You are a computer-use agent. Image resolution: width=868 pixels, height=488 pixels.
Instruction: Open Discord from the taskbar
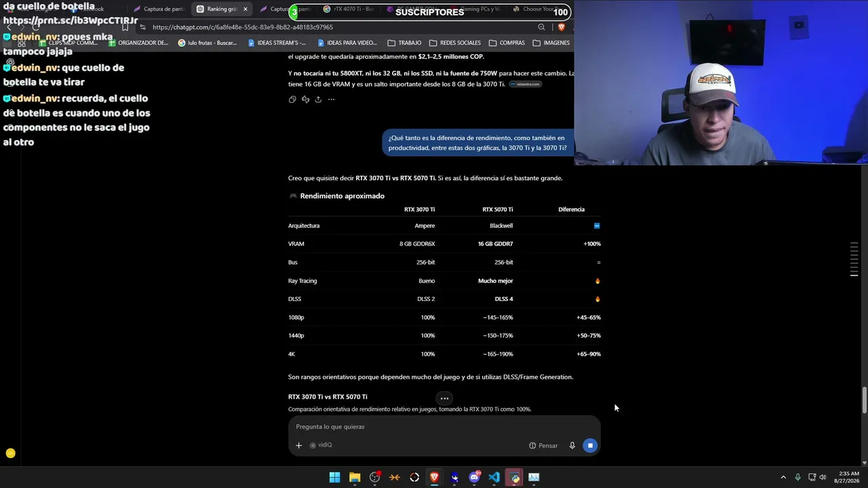475,477
